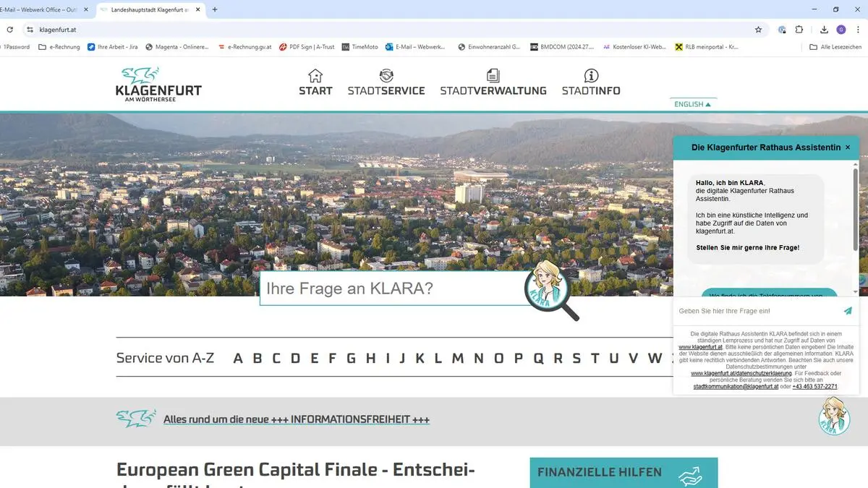Open the browser downloads icon
The width and height of the screenshot is (868, 488).
[x=824, y=30]
